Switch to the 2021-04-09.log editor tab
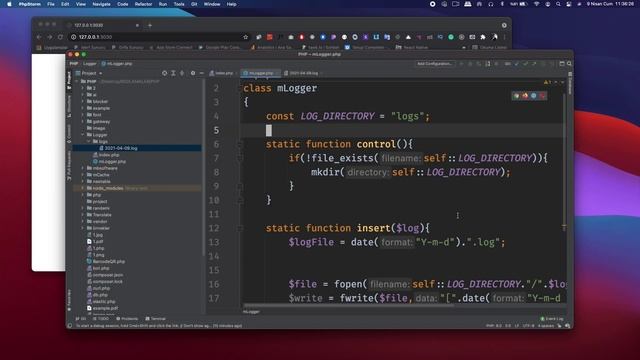The image size is (640, 360). coord(304,73)
